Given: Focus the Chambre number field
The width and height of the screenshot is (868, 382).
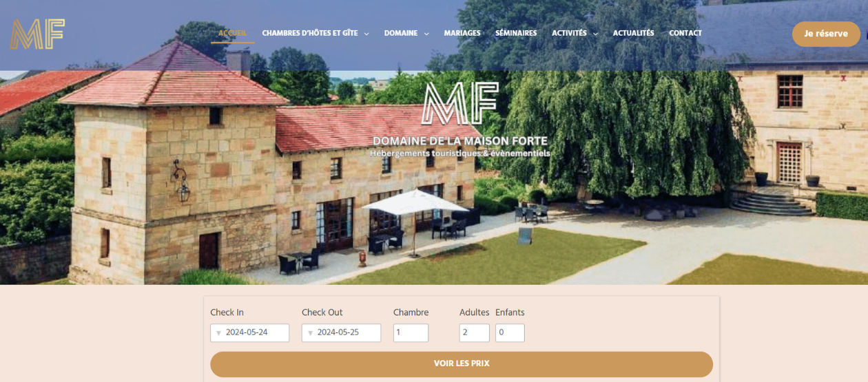Looking at the screenshot, I should (411, 332).
